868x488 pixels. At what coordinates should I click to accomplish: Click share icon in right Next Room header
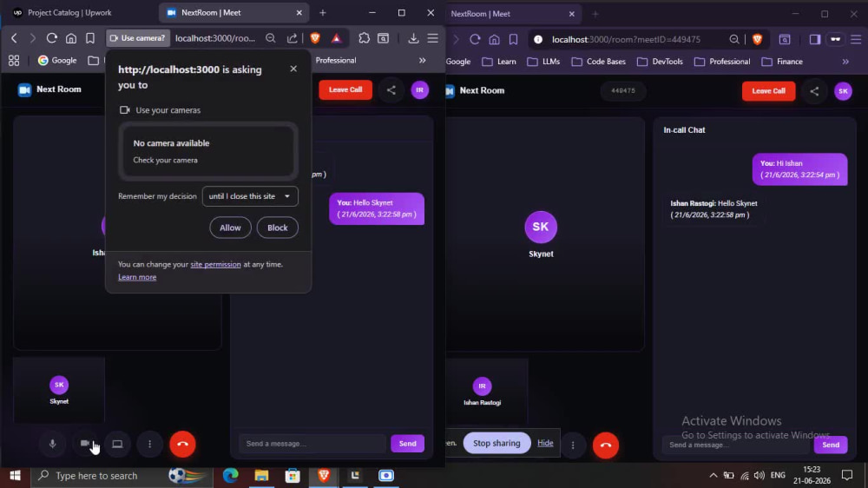tap(814, 91)
